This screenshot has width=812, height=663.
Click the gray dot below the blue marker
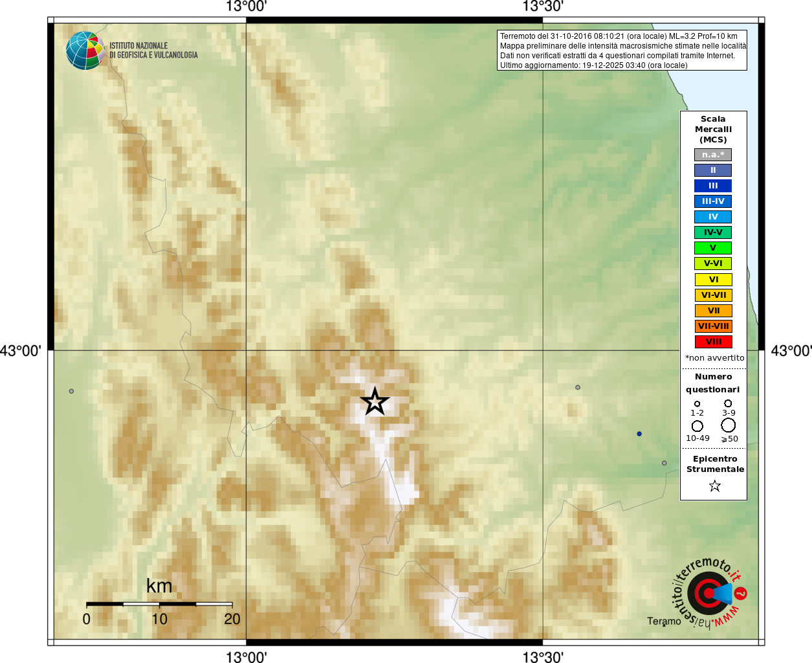tap(664, 463)
